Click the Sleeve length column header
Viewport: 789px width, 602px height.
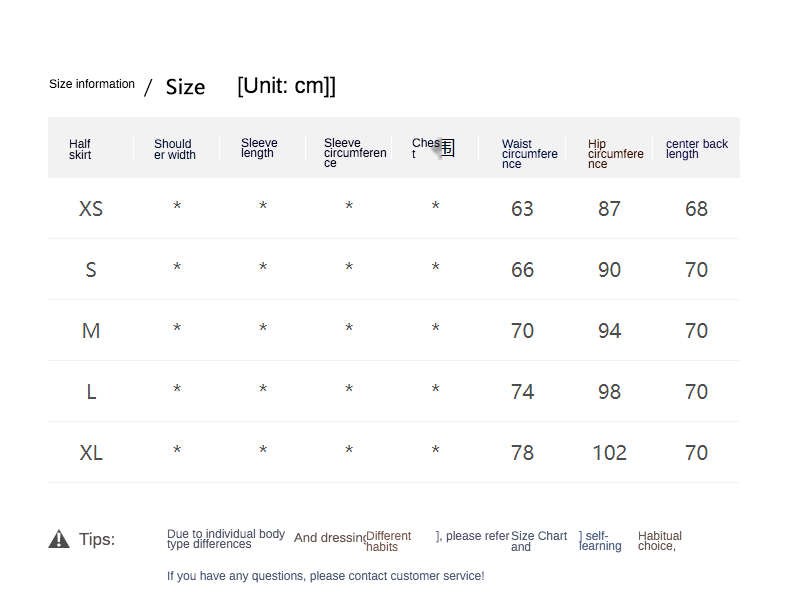coord(259,148)
